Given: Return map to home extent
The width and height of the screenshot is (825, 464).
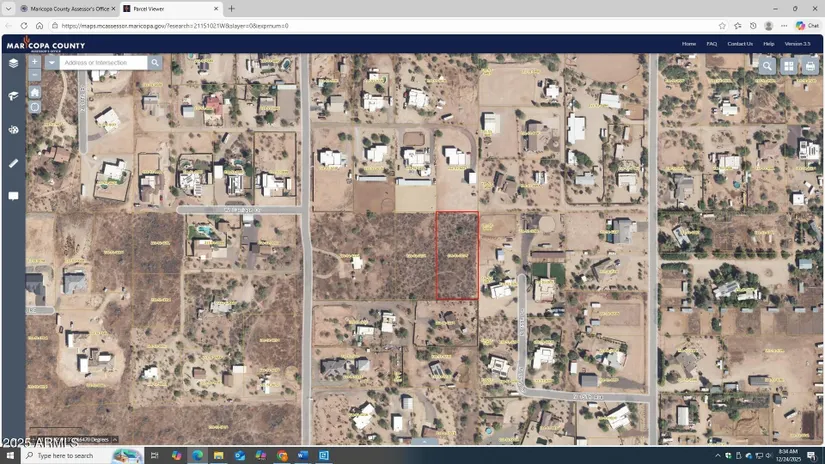Looking at the screenshot, I should pyautogui.click(x=34, y=92).
